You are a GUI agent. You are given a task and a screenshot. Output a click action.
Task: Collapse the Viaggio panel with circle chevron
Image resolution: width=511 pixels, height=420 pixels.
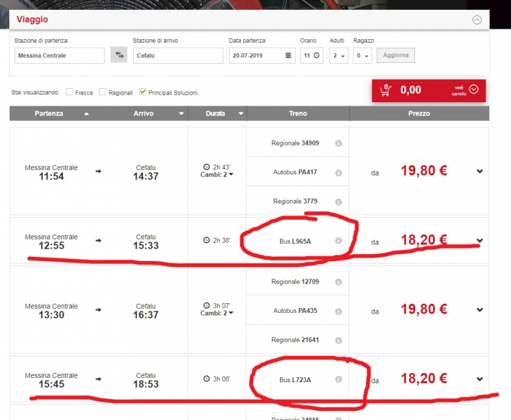point(477,20)
